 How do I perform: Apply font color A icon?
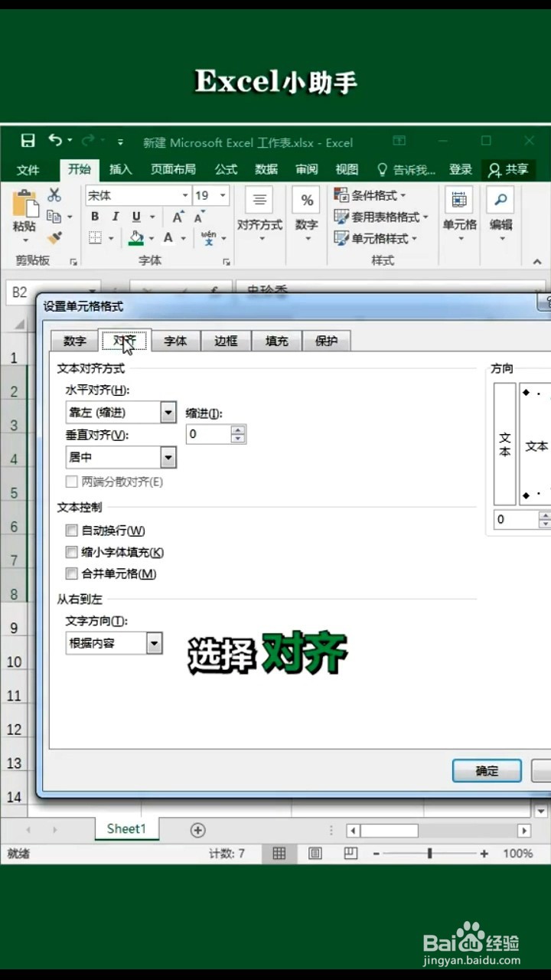click(x=168, y=238)
